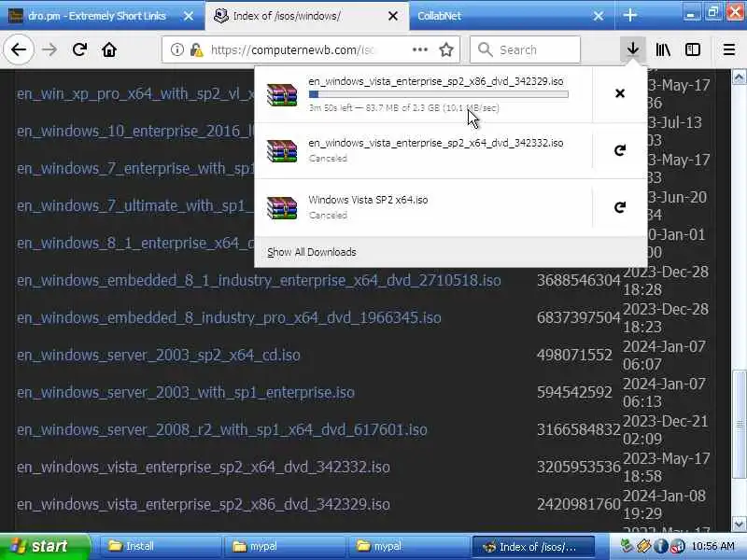Open the browser home page
This screenshot has width=747, height=560.
pyautogui.click(x=109, y=49)
